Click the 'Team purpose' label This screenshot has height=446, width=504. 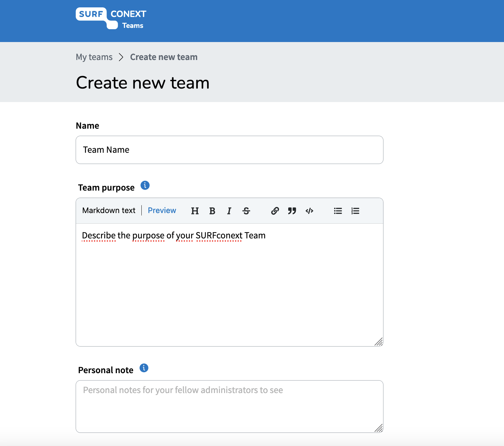click(106, 188)
